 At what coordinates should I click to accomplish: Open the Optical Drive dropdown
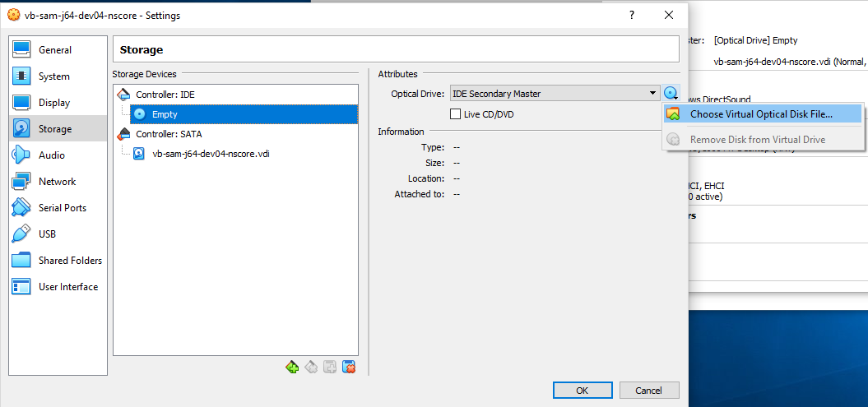point(555,94)
